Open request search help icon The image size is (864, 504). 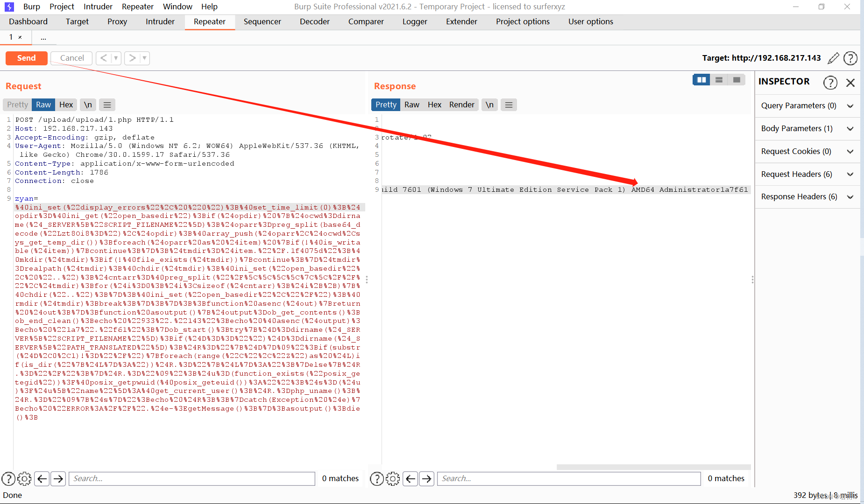[8, 478]
